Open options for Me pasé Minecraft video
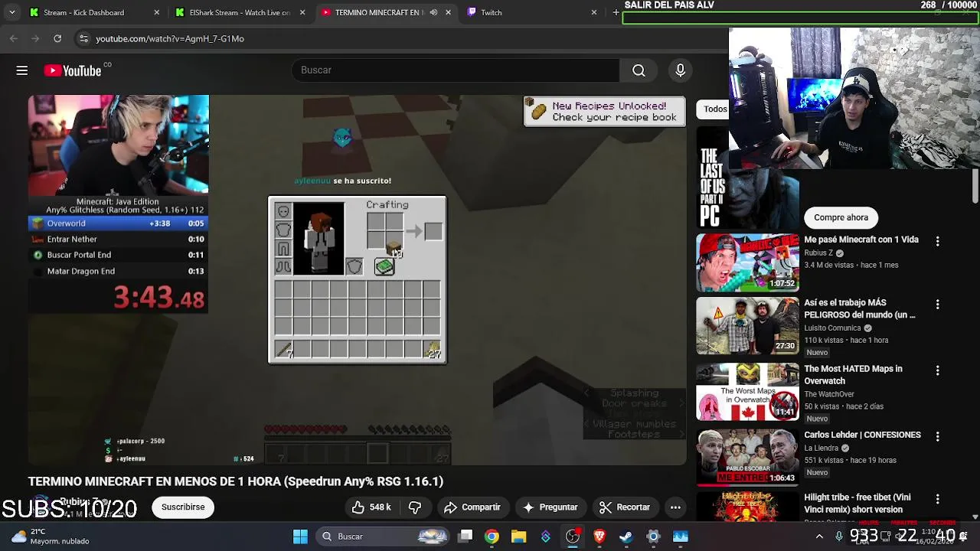This screenshot has width=980, height=551. click(937, 241)
